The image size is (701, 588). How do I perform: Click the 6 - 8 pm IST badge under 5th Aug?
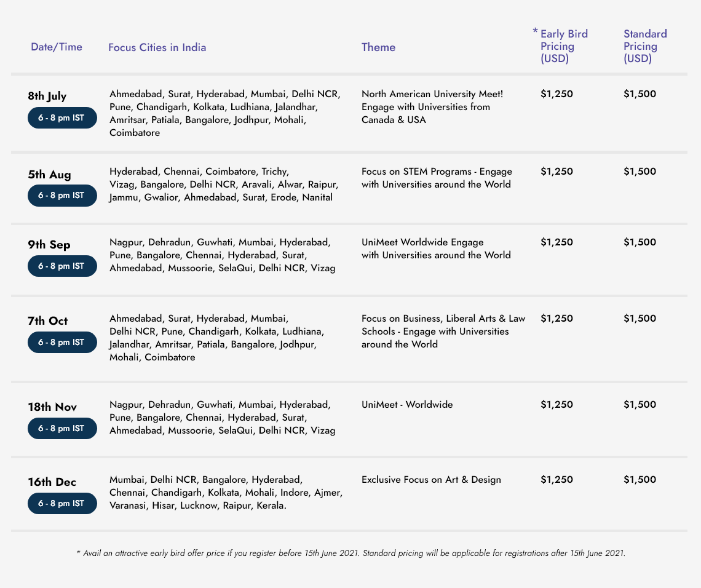(x=61, y=196)
